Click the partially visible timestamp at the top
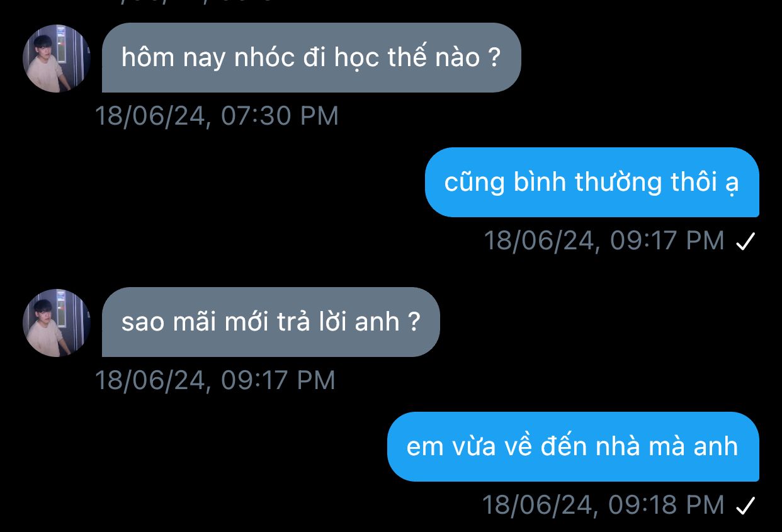This screenshot has height=532, width=782. click(x=189, y=2)
